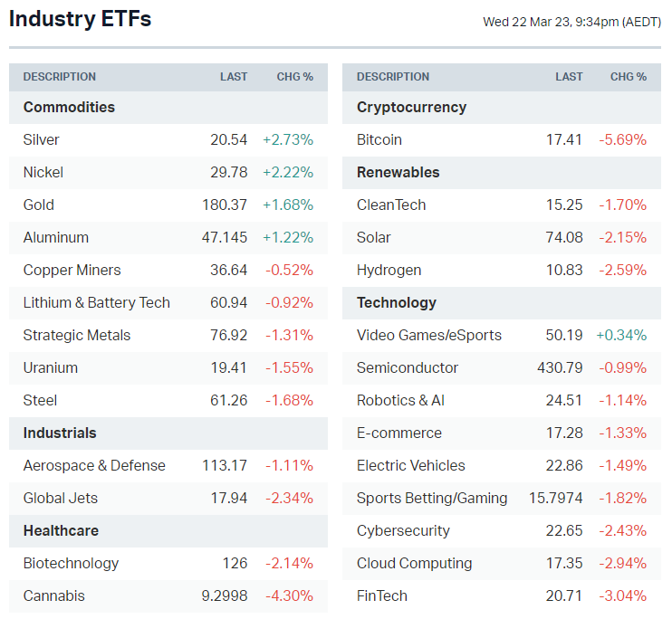Select the Global Jets ETF
Image resolution: width=672 pixels, height=619 pixels.
[x=61, y=498]
